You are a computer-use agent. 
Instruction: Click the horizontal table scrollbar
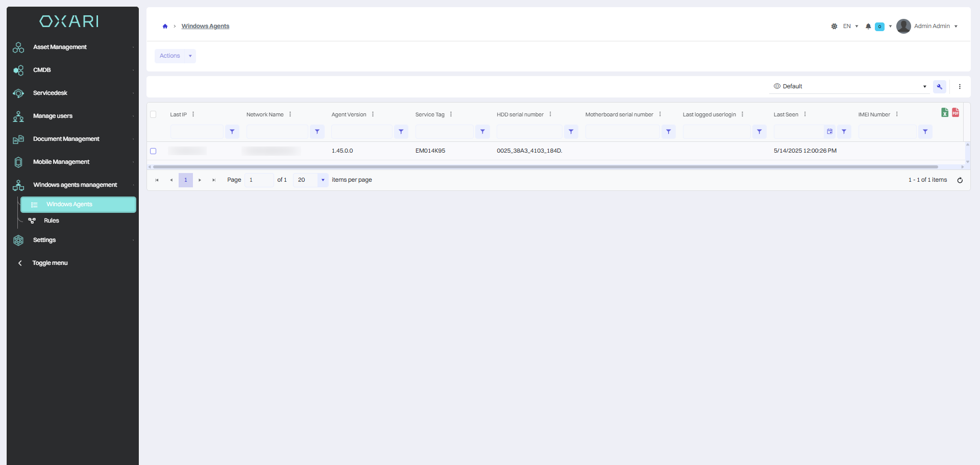[x=545, y=167]
